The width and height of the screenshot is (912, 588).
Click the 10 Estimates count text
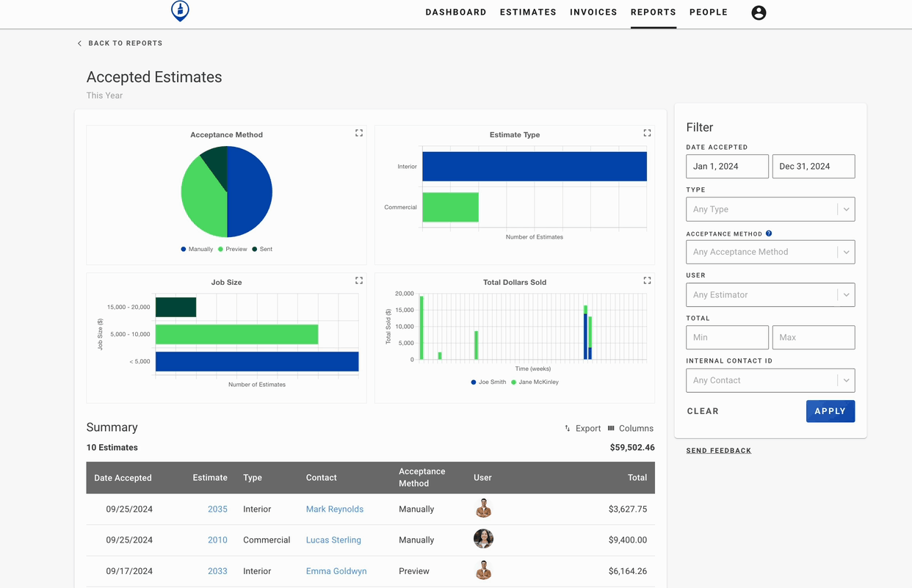[x=112, y=447]
